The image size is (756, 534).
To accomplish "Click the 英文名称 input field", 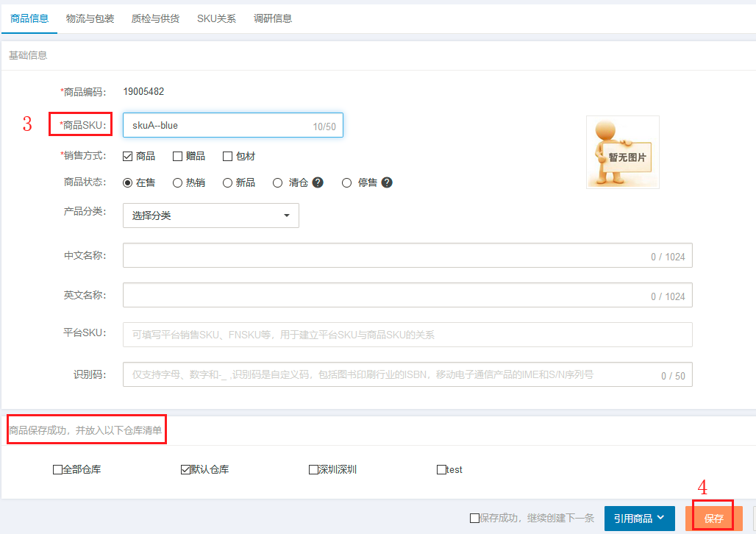I will pyautogui.click(x=407, y=295).
